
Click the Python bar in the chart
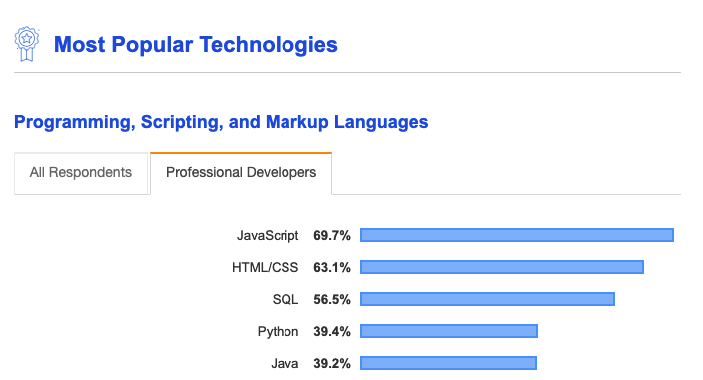coord(449,331)
